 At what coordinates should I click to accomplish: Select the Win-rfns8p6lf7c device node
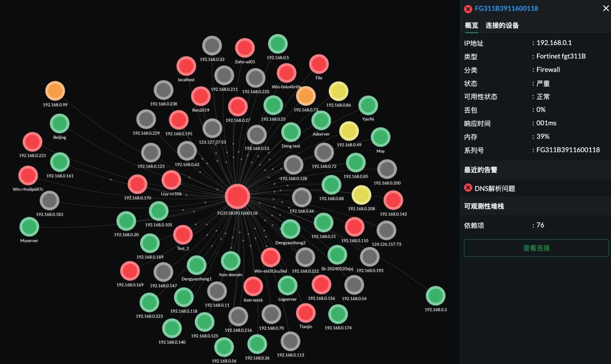tap(28, 175)
